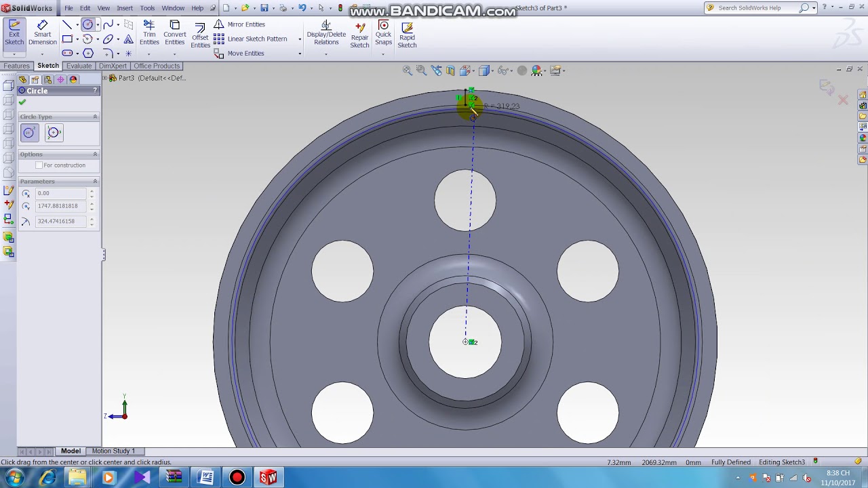Screen dimensions: 868x488
Task: Open the Appearances task pane icon
Action: [863, 138]
